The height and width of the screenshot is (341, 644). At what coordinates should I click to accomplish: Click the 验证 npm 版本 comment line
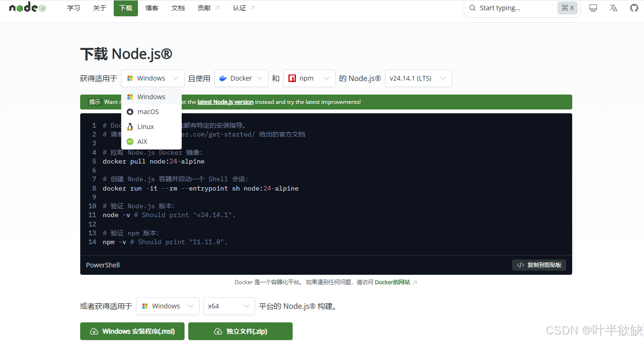pyautogui.click(x=131, y=233)
